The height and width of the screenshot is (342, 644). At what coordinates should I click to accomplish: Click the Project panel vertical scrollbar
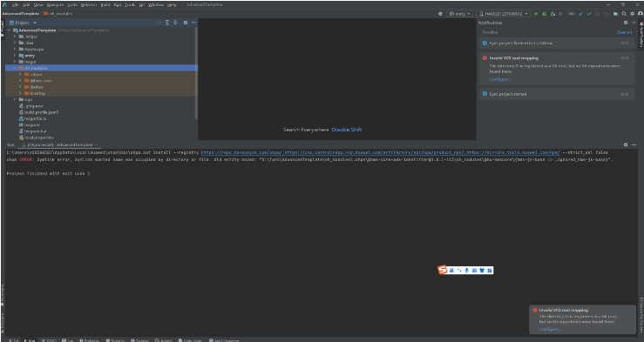(x=196, y=72)
